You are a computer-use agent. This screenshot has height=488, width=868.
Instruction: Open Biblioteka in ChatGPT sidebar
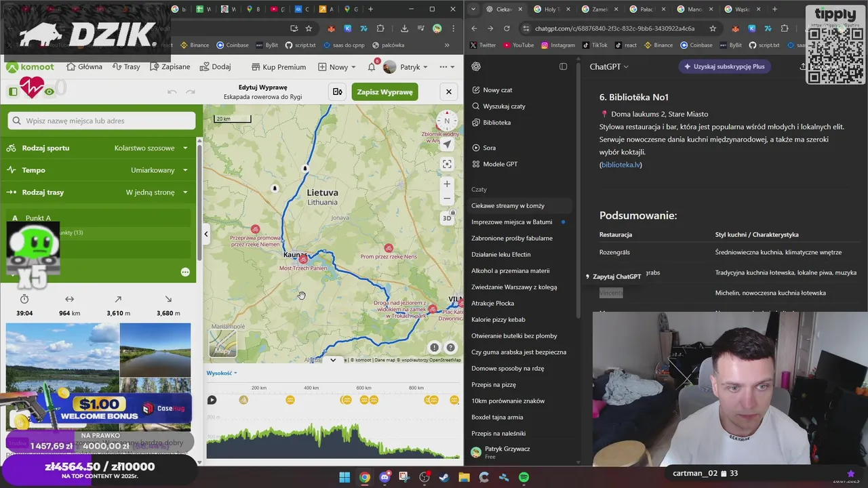click(491, 123)
